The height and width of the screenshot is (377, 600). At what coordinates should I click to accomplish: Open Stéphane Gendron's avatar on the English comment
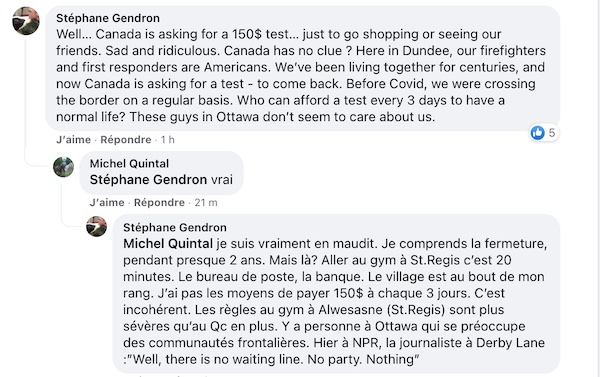[26, 21]
